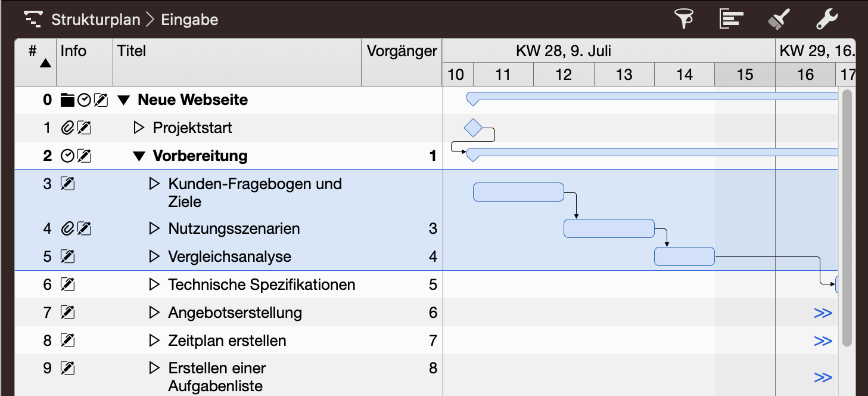Collapse the Neue Webseite project group
The image size is (868, 396).
(x=123, y=100)
